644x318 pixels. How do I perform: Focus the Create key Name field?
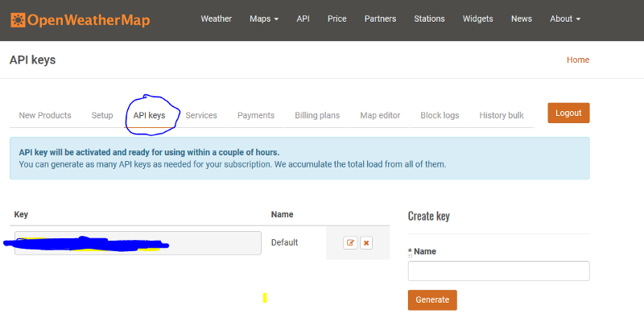pos(498,271)
